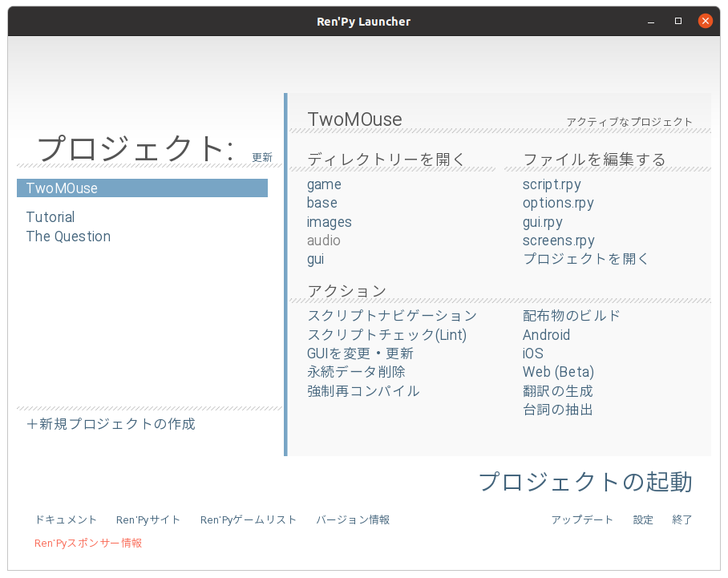Click 強制再コンパイル
728x578 pixels.
pos(363,391)
